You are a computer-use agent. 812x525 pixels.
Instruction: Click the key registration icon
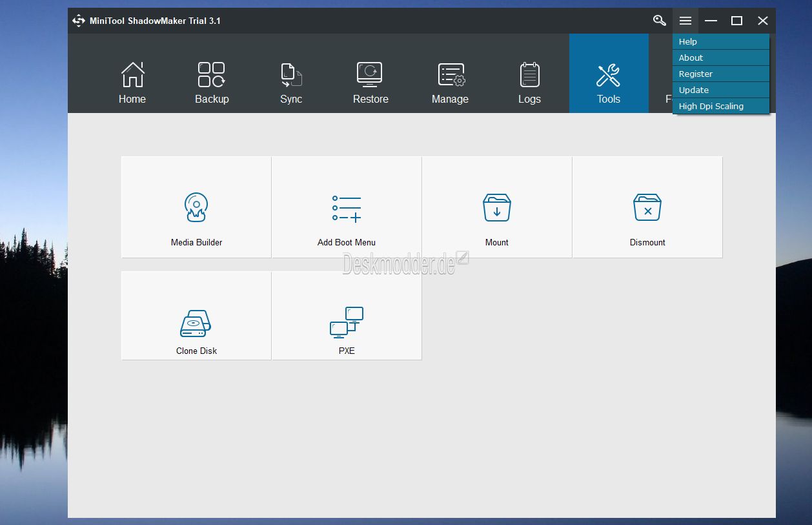(660, 21)
